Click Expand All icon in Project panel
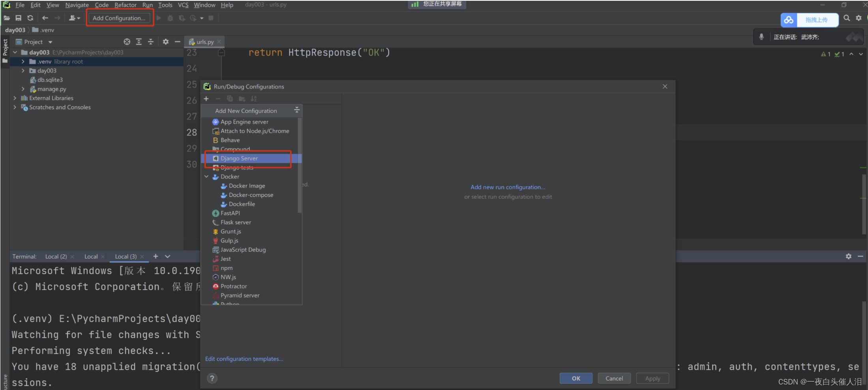Image resolution: width=868 pixels, height=390 pixels. [139, 42]
